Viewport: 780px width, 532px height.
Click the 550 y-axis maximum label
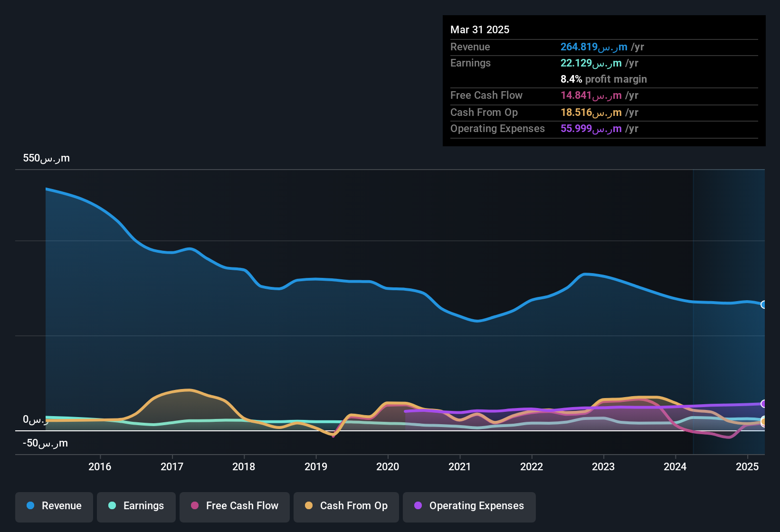click(46, 158)
